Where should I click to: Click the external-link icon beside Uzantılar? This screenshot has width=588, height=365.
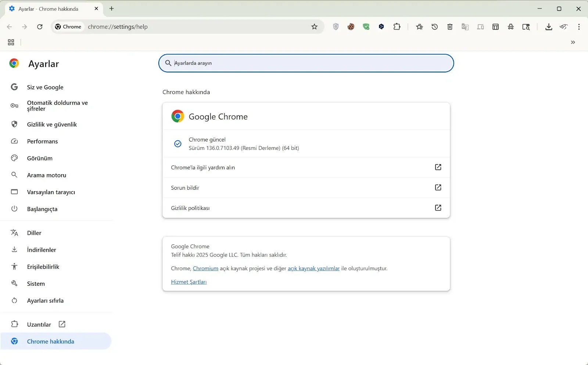point(62,324)
